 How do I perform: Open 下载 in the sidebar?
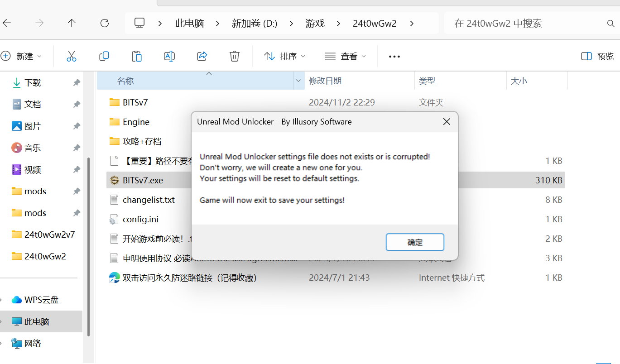tap(33, 82)
